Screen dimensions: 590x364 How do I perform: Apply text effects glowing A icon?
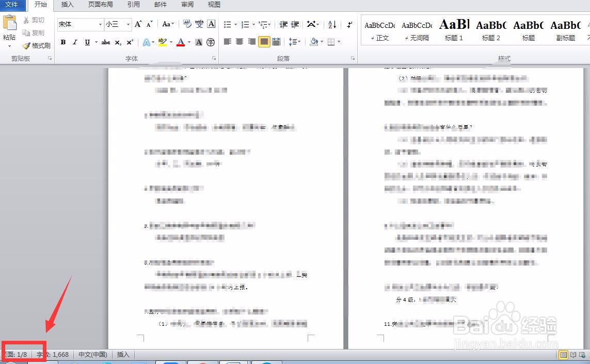coord(147,42)
